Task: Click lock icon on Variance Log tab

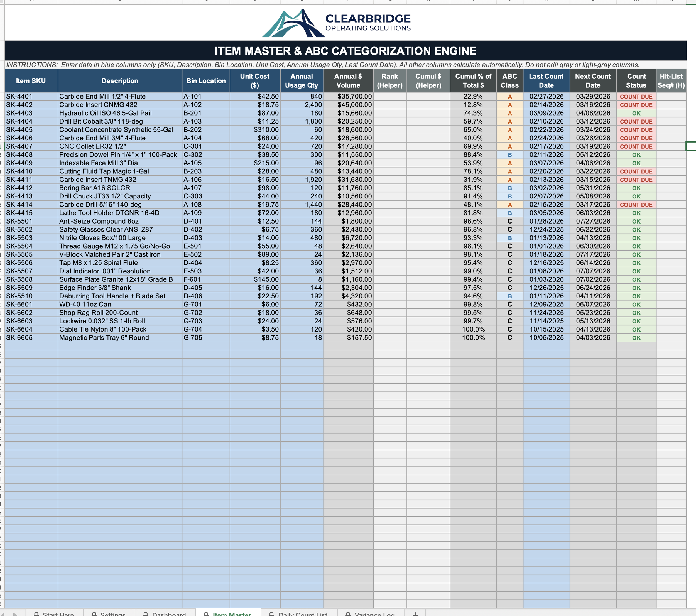Action: click(348, 614)
